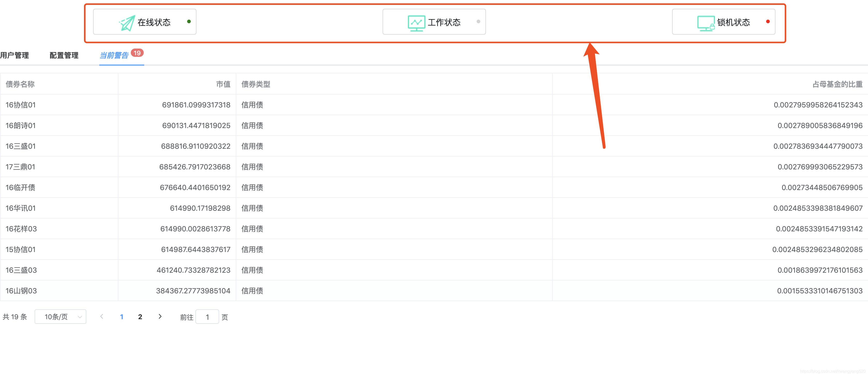The image size is (868, 376).
Task: Click market value 614990.0028613778
Action: point(195,229)
